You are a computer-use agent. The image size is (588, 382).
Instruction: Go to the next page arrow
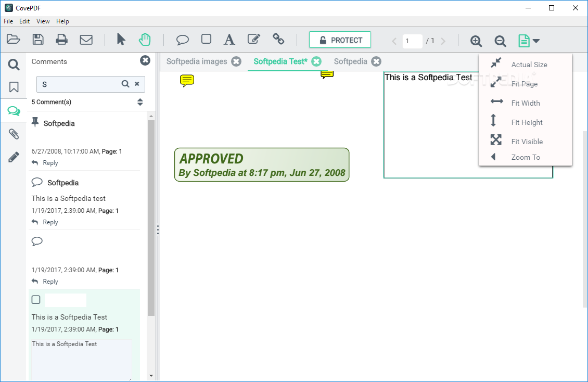(x=443, y=41)
